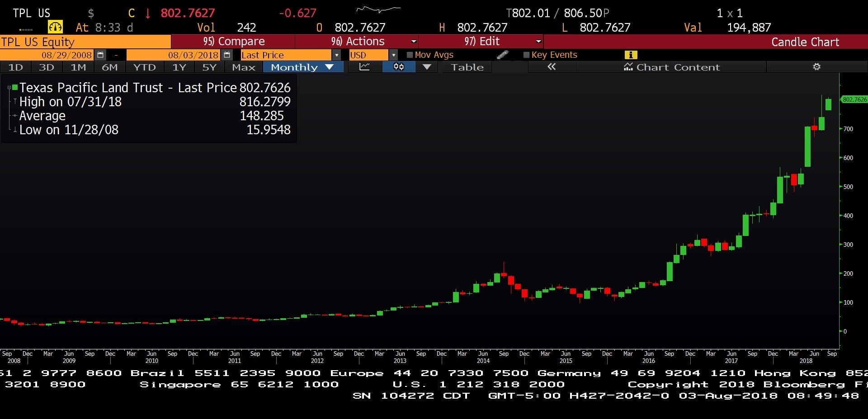Screen dimensions: 868x419
Task: Click the green legend square for Texas Pacific
Action: (x=15, y=87)
